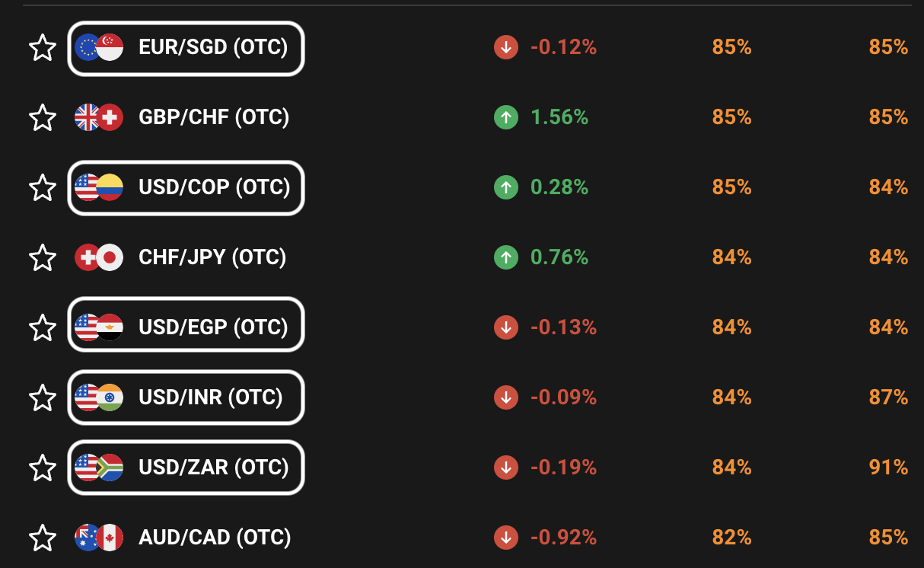924x568 pixels.
Task: Click the red down arrow for AUD/CAD
Action: (505, 538)
